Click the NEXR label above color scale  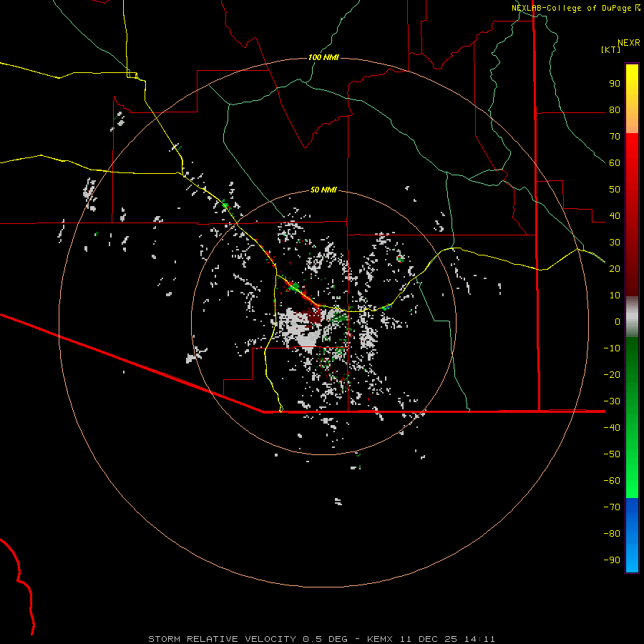[629, 43]
